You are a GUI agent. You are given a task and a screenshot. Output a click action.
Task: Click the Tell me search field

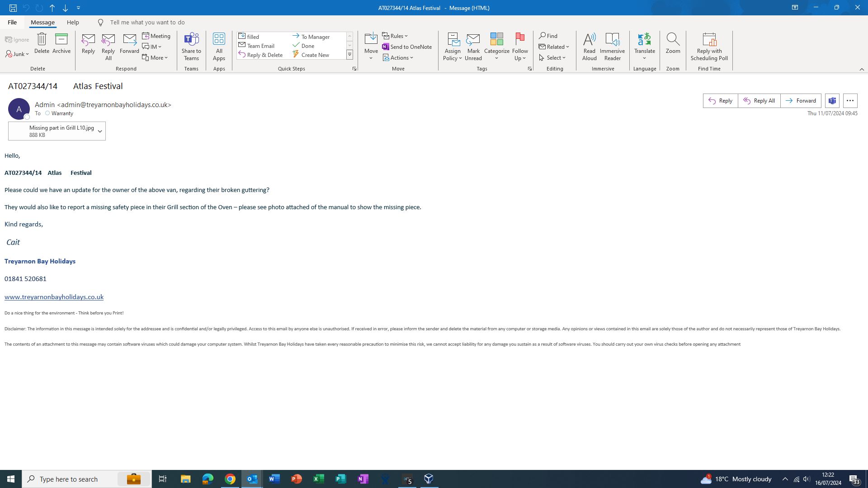pos(147,22)
